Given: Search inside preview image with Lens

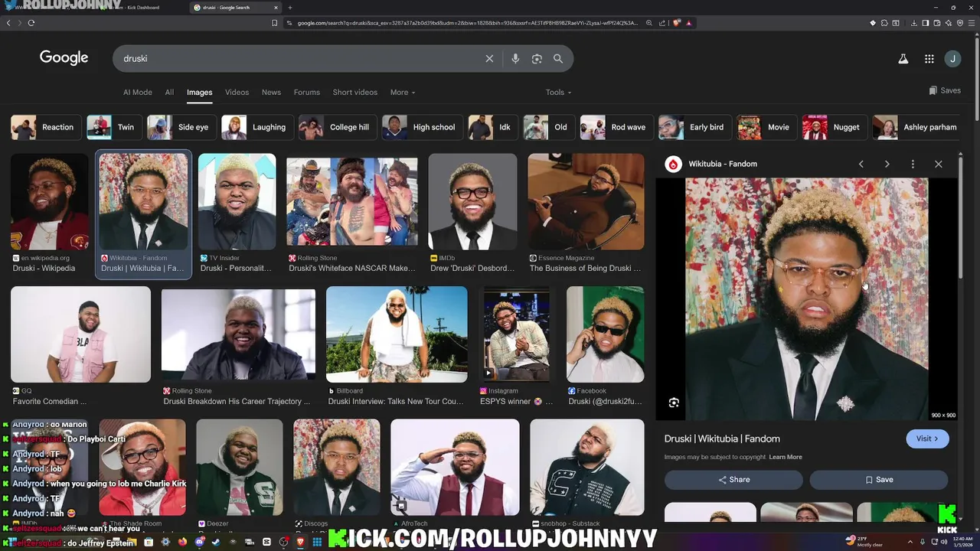Looking at the screenshot, I should (x=674, y=403).
